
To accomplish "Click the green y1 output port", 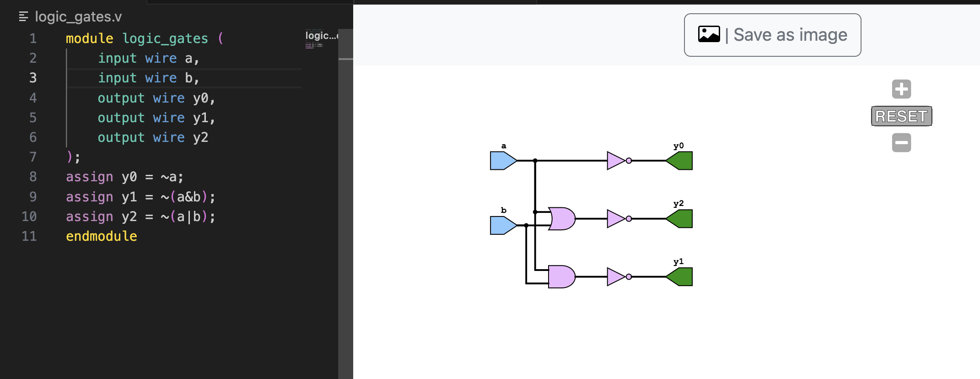I will 680,277.
